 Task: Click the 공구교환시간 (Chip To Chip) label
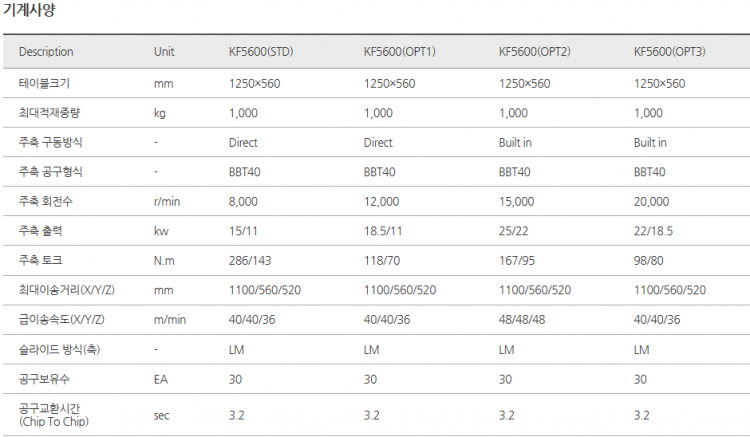(x=53, y=414)
